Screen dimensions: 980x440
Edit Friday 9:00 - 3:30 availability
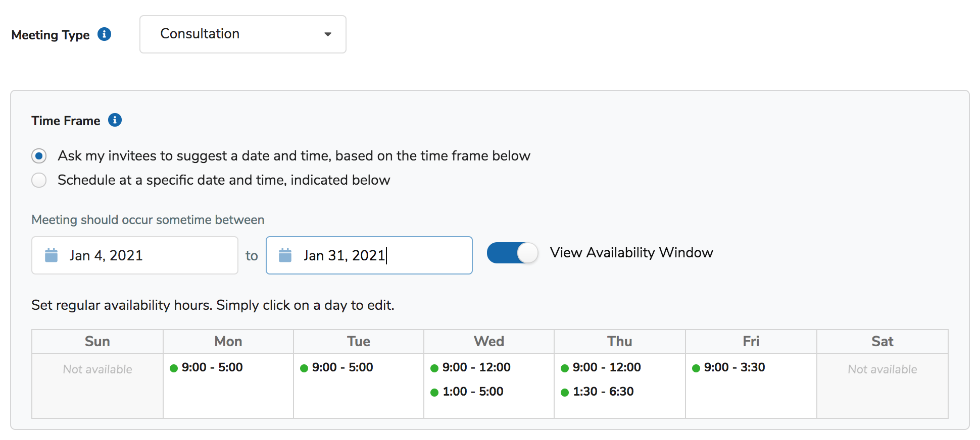coord(734,367)
